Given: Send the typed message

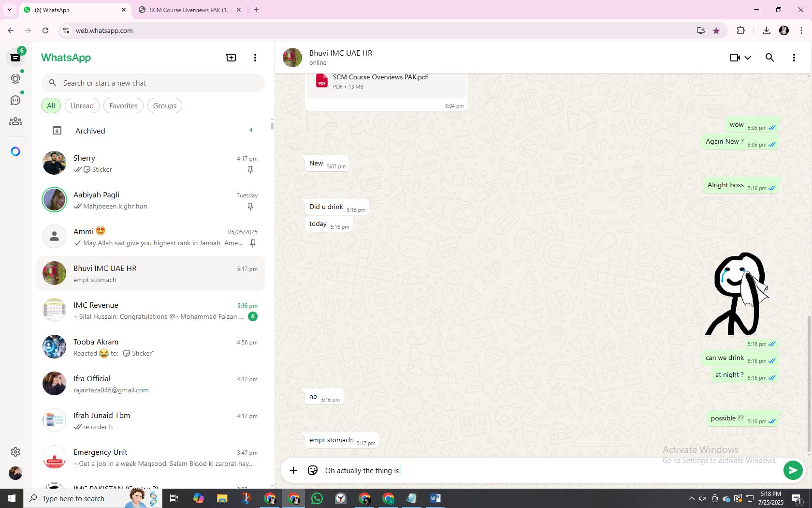Looking at the screenshot, I should click(793, 470).
